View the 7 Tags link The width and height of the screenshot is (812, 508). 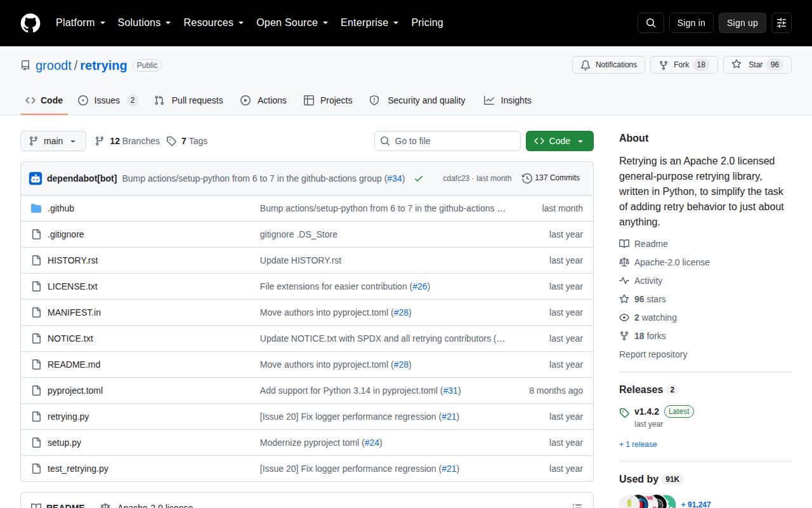coord(187,141)
